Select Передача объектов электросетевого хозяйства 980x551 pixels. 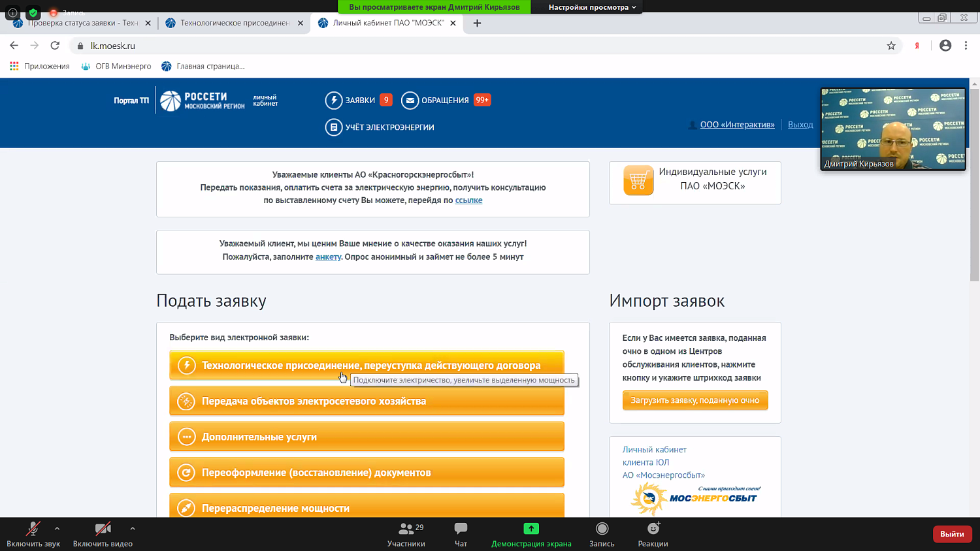(367, 401)
